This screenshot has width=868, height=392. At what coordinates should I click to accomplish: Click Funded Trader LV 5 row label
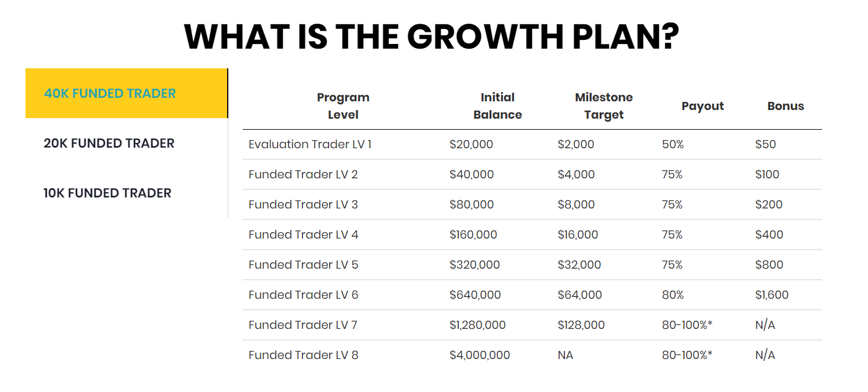[303, 265]
